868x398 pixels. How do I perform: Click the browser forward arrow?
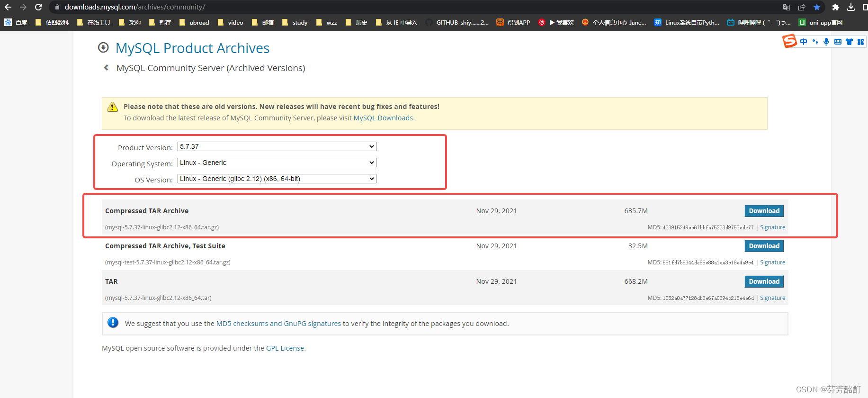pos(23,7)
